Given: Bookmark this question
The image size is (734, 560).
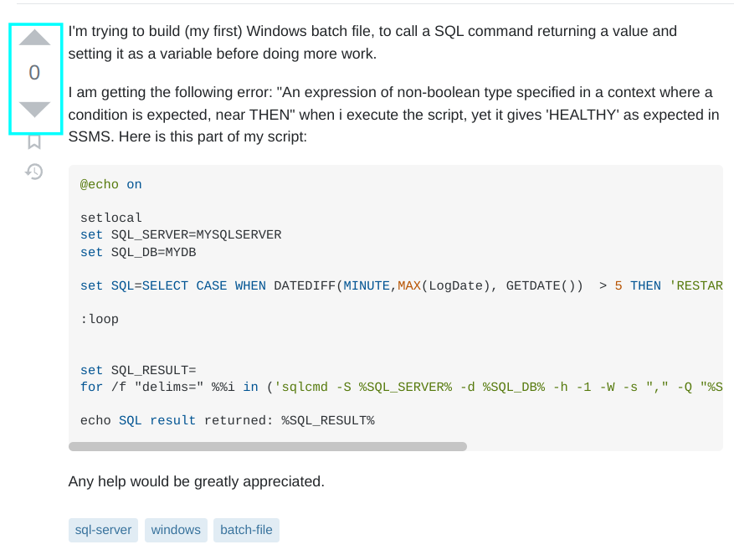Looking at the screenshot, I should point(34,141).
